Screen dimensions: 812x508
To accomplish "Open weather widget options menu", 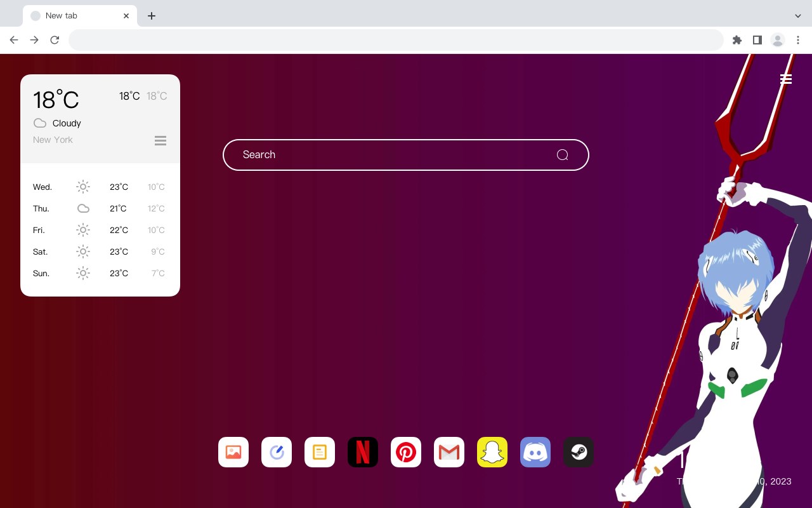I will [x=160, y=140].
